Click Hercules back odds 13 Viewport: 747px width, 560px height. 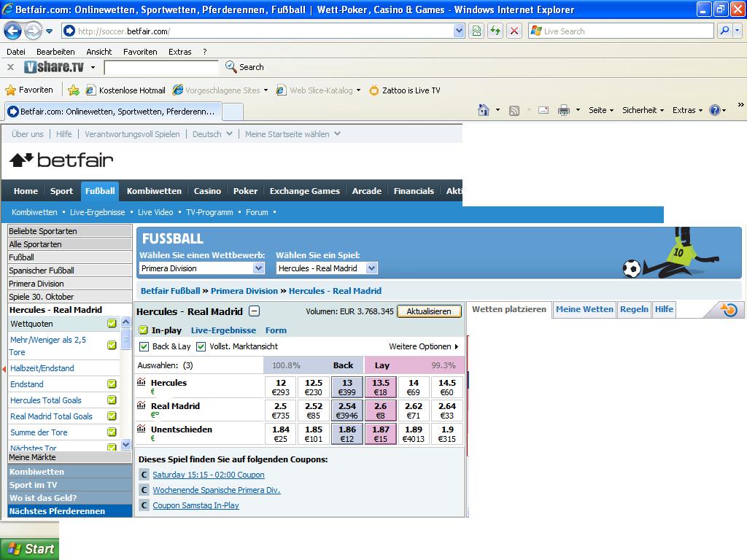(x=347, y=387)
